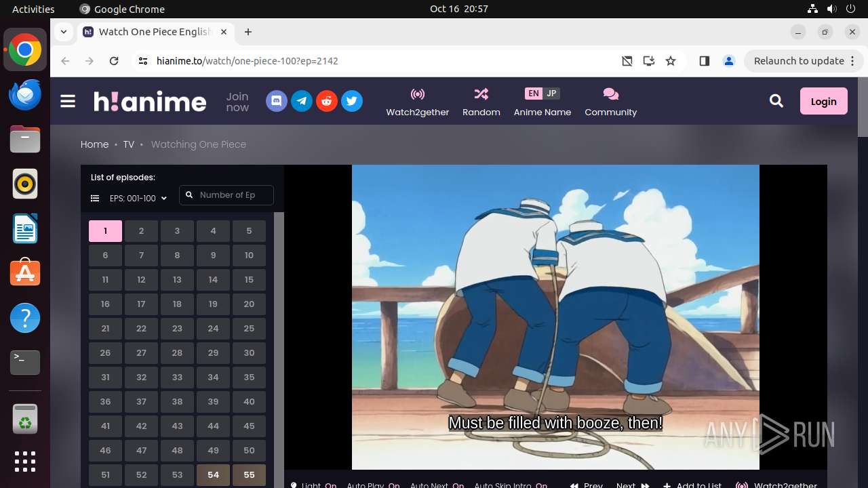Image resolution: width=868 pixels, height=488 pixels.
Task: Click Add to List
Action: [692, 485]
